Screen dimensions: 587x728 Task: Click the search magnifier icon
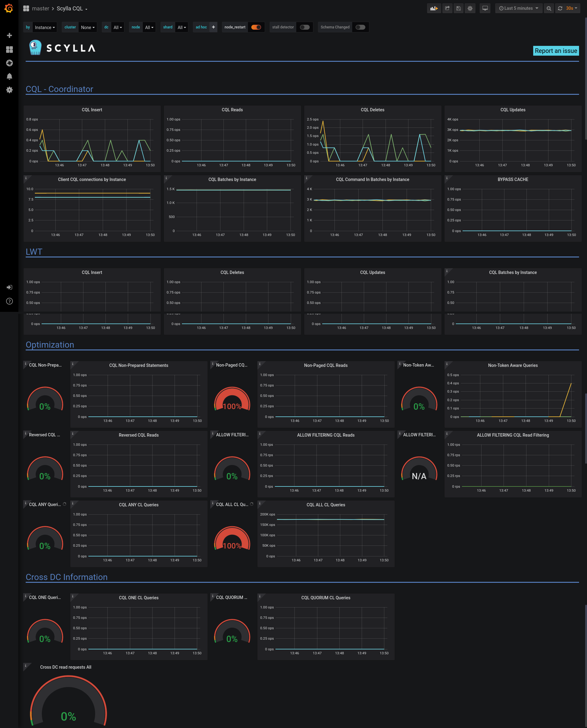click(x=549, y=8)
